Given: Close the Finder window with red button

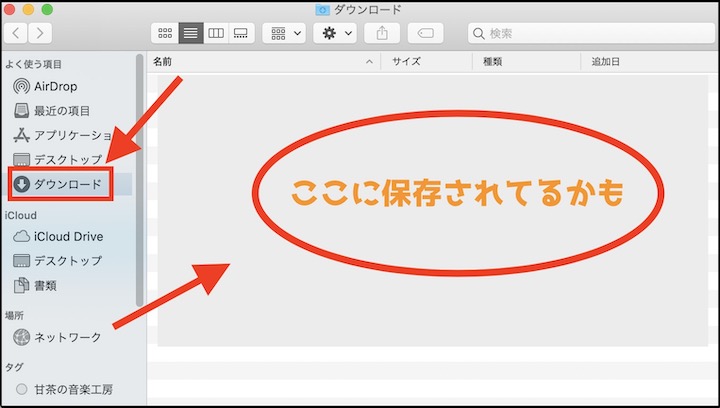Looking at the screenshot, I should pos(9,9).
